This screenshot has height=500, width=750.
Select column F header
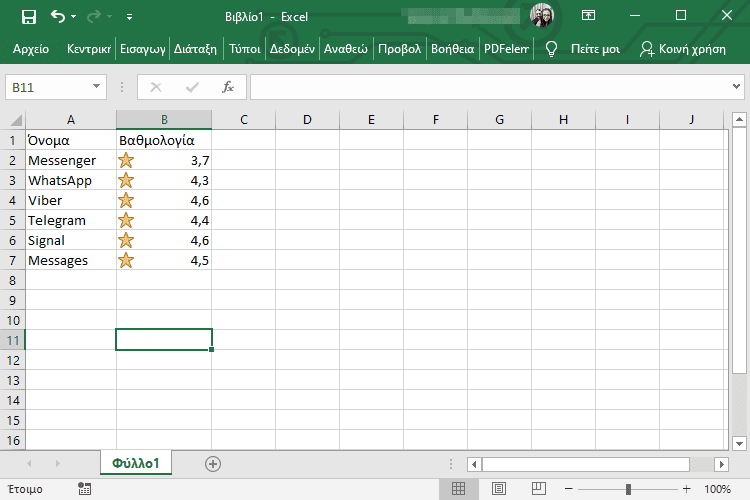point(435,120)
